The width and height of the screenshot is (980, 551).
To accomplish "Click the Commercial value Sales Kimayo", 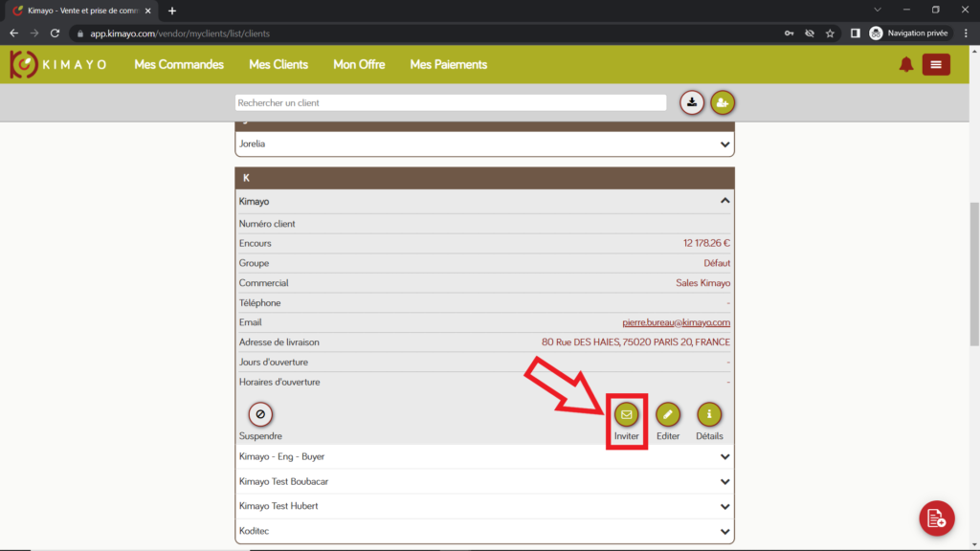I will click(702, 283).
